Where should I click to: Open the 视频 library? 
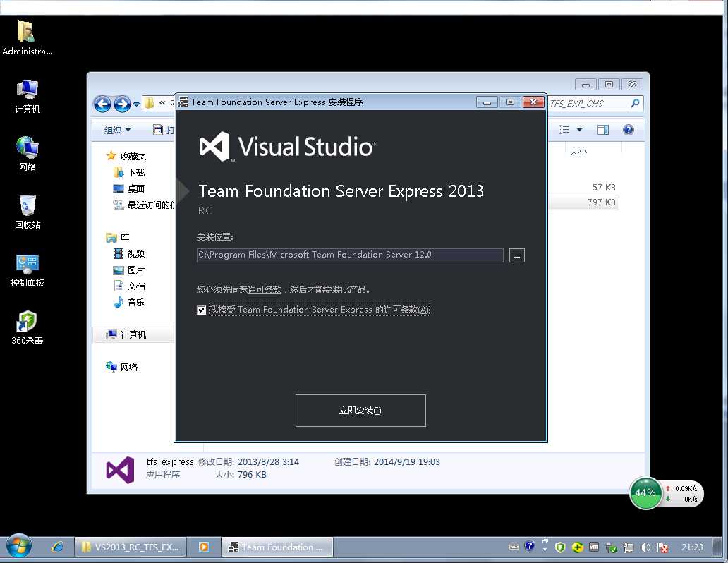130,253
